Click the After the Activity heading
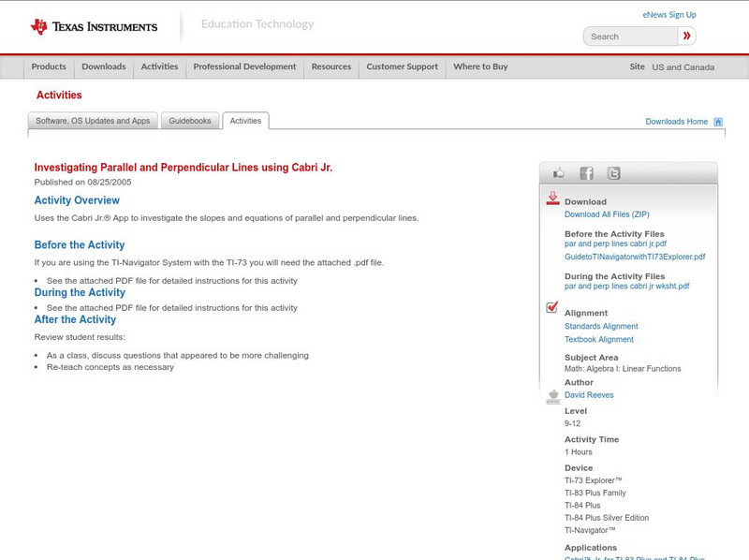The height and width of the screenshot is (560, 749). click(x=75, y=319)
